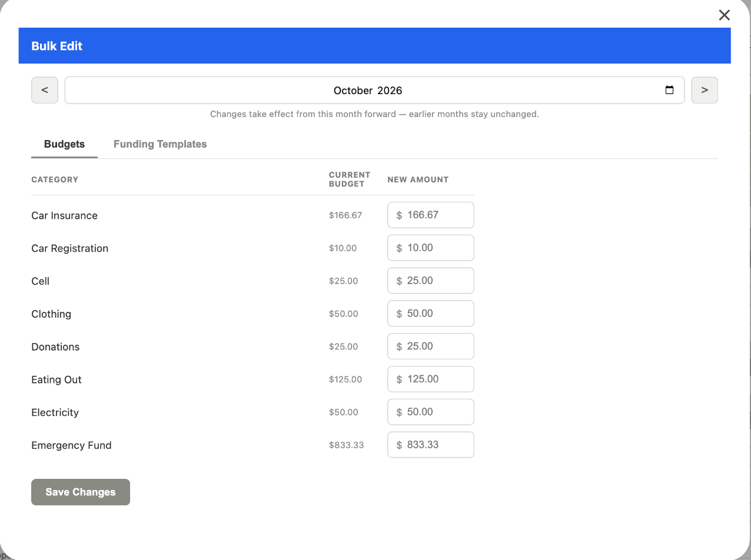The width and height of the screenshot is (751, 560).
Task: Click the Bulk Edit title text
Action: tap(57, 46)
